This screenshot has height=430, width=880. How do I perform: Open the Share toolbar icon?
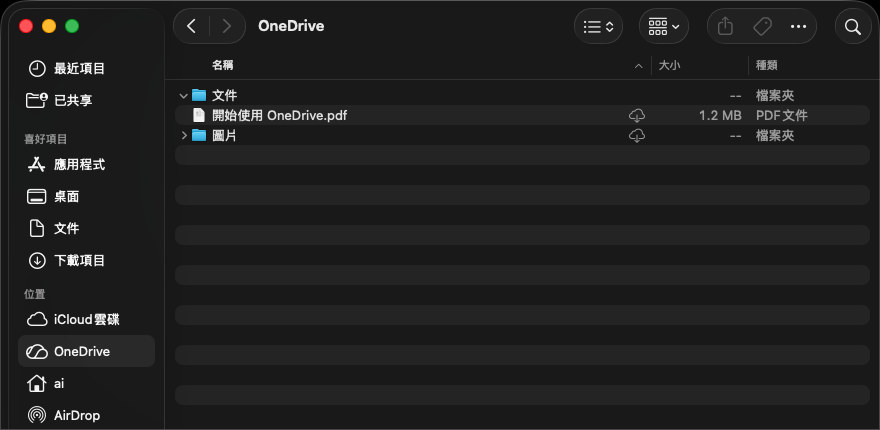(725, 27)
